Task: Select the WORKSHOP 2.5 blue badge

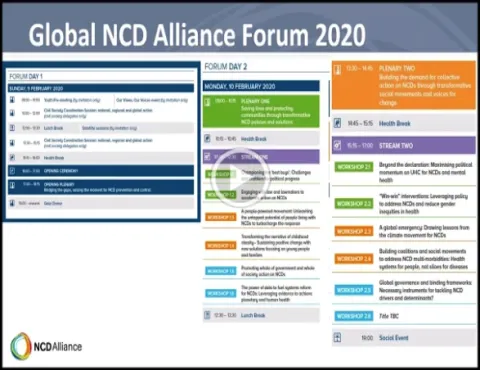Action: pyautogui.click(x=354, y=290)
